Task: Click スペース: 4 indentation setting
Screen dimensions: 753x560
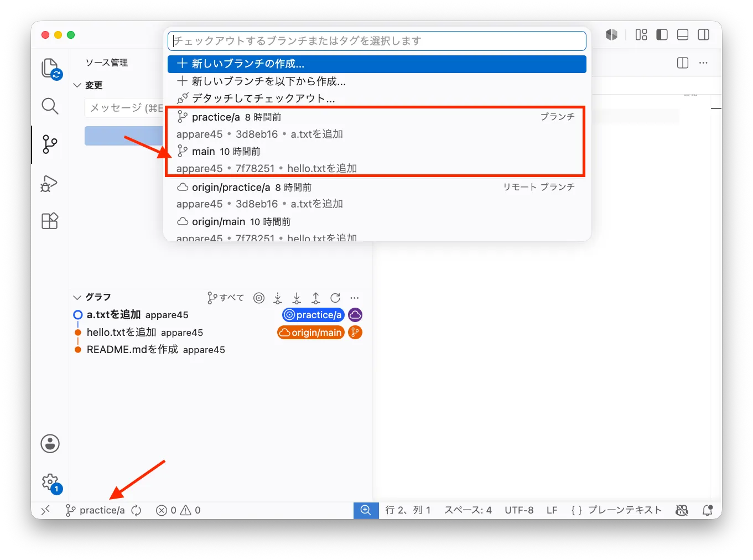Action: point(468,510)
